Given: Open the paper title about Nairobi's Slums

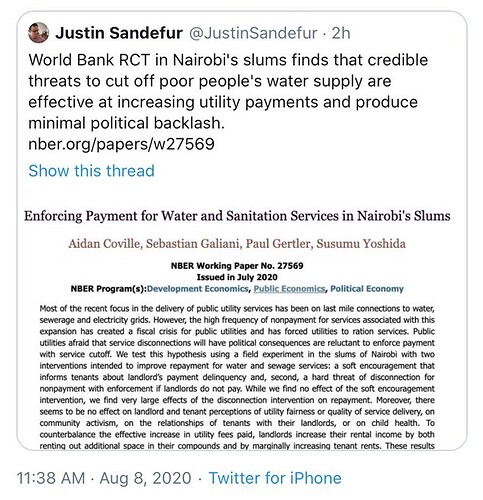Looking at the screenshot, I should click(x=237, y=216).
